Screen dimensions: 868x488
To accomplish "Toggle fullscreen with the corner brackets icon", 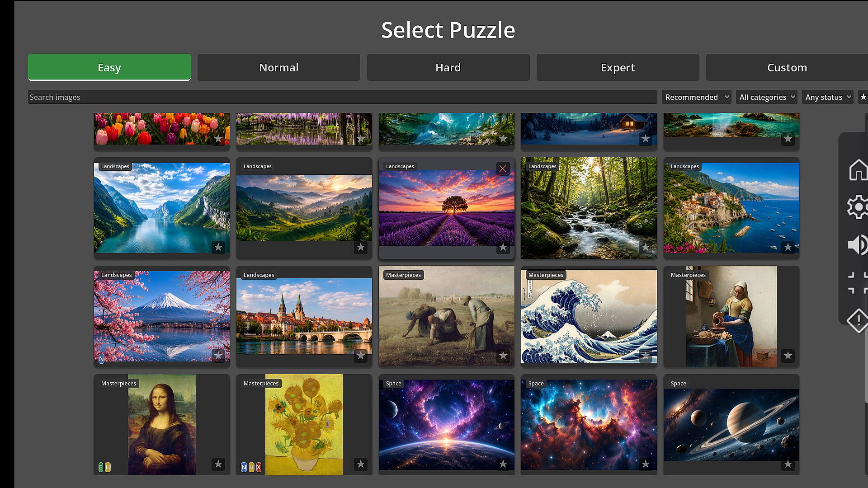I will 858,283.
